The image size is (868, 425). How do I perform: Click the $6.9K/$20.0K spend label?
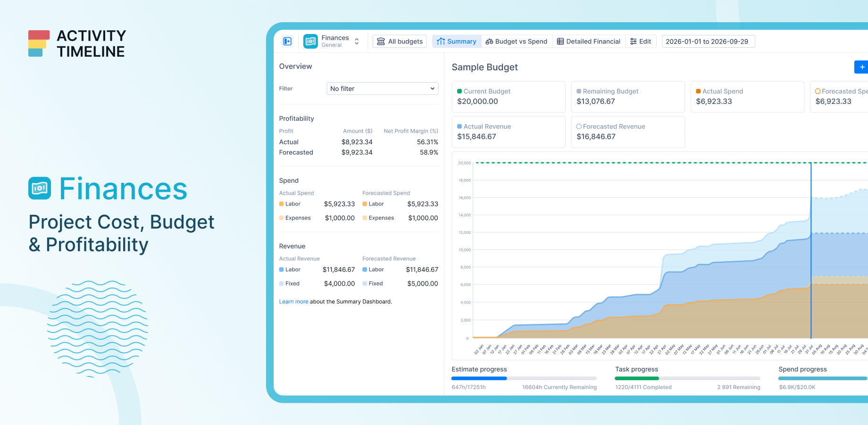[797, 387]
